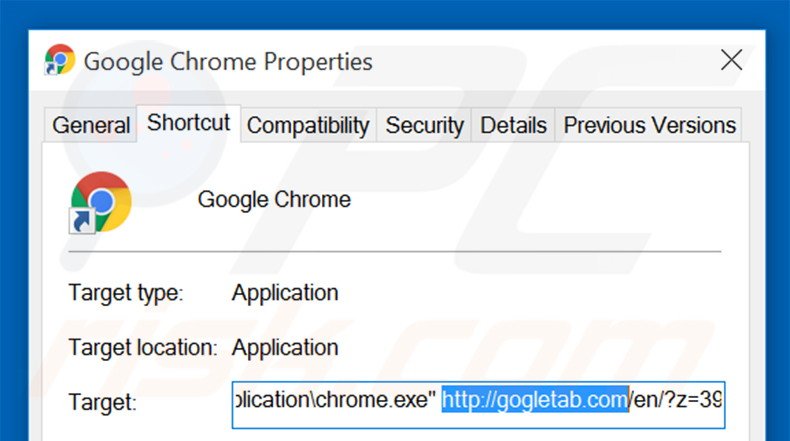The image size is (790, 441).
Task: Click the Application value beside Target location
Action: pos(285,348)
